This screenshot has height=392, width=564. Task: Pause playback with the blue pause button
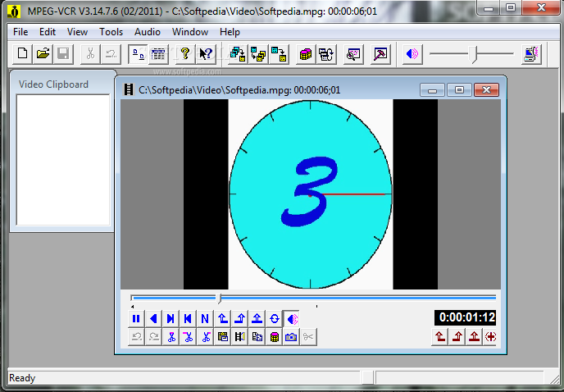(136, 318)
